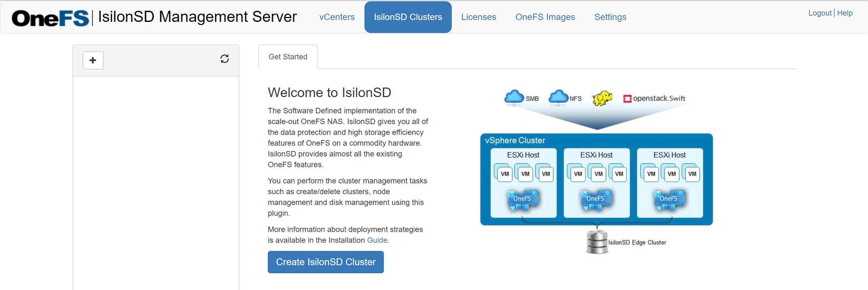Click the OneFS logo
This screenshot has width=868, height=290.
point(51,18)
